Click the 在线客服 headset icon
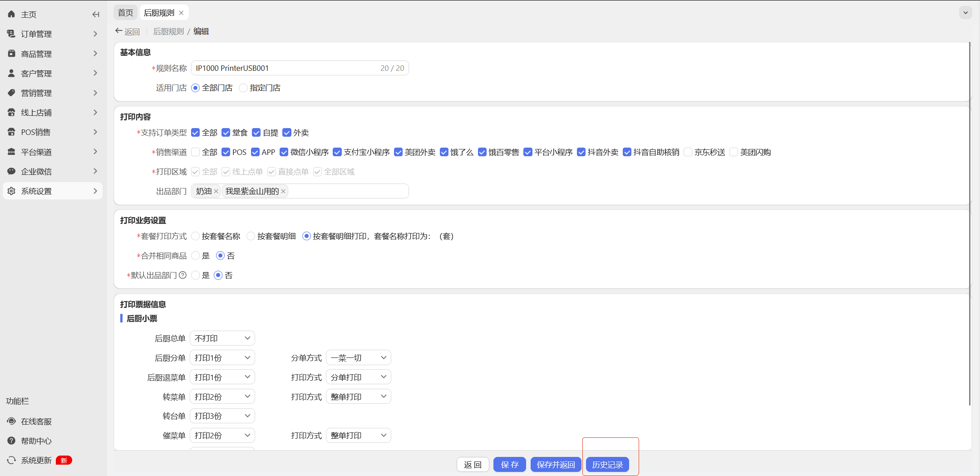 [11, 421]
